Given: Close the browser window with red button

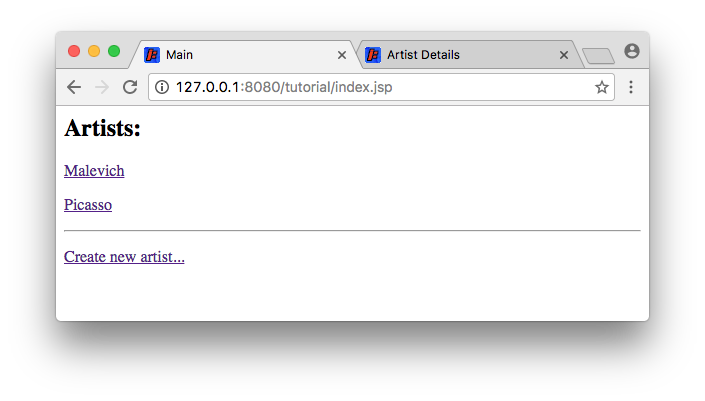Looking at the screenshot, I should 74,51.
